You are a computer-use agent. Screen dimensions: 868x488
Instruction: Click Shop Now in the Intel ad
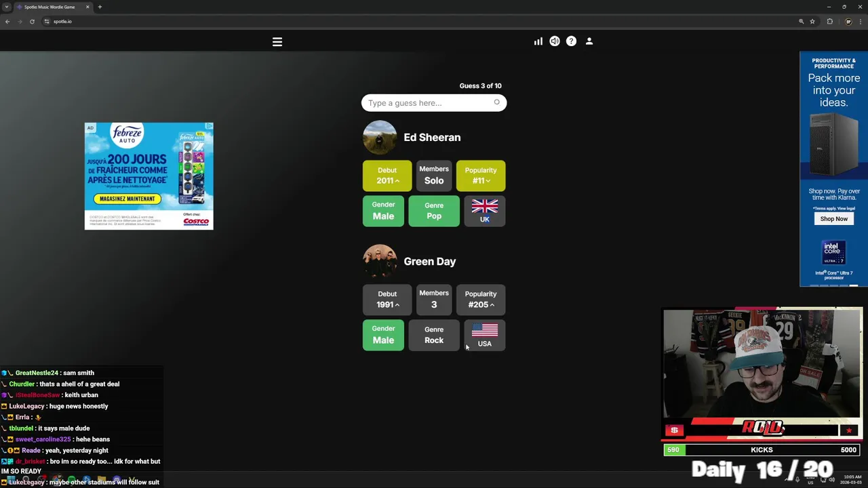(x=833, y=219)
